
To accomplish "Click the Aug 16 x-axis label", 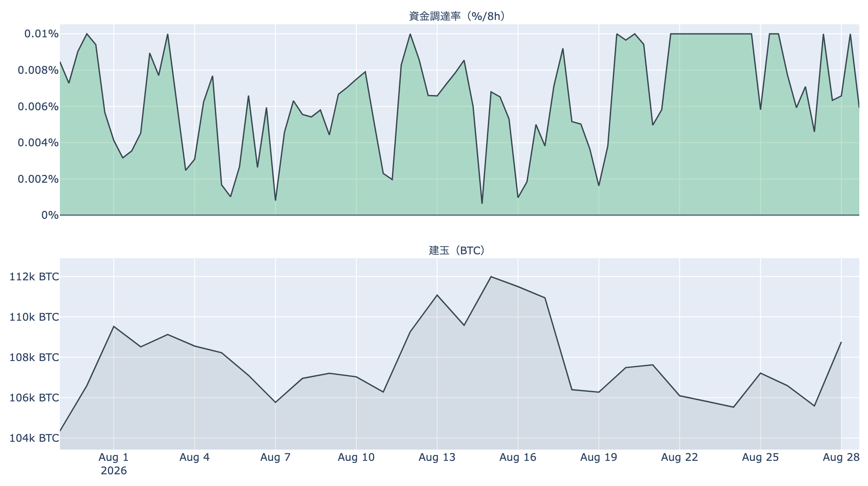I will [518, 457].
